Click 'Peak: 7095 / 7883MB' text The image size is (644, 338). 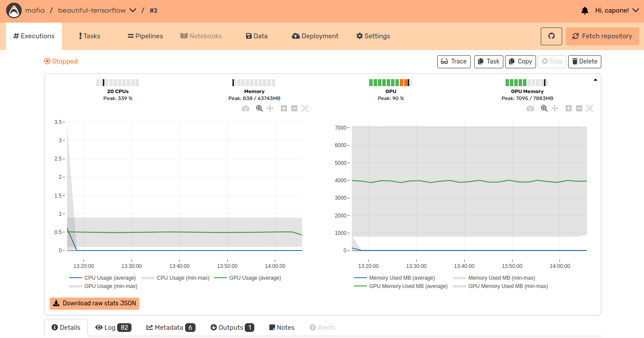pos(527,98)
